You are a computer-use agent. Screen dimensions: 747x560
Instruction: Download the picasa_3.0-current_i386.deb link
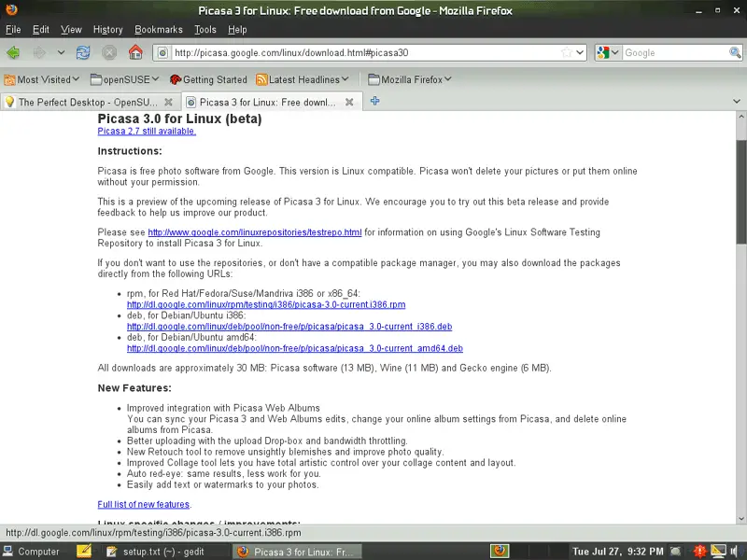289,327
